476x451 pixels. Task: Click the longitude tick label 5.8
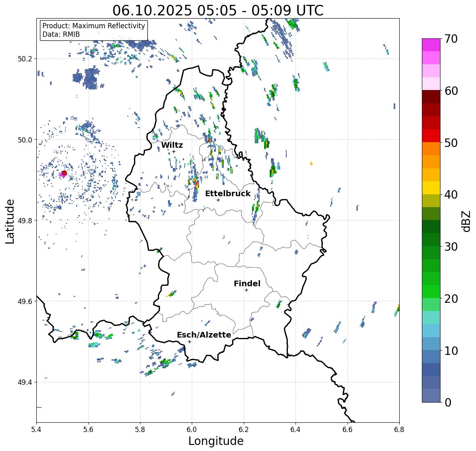(x=140, y=430)
